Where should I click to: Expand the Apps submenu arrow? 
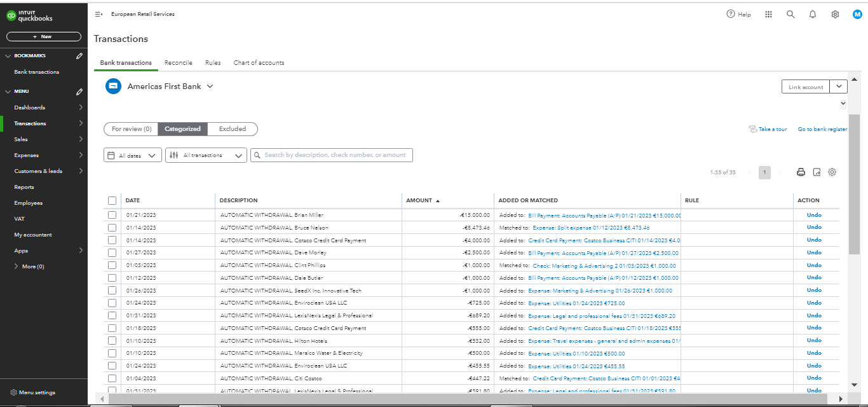[81, 251]
